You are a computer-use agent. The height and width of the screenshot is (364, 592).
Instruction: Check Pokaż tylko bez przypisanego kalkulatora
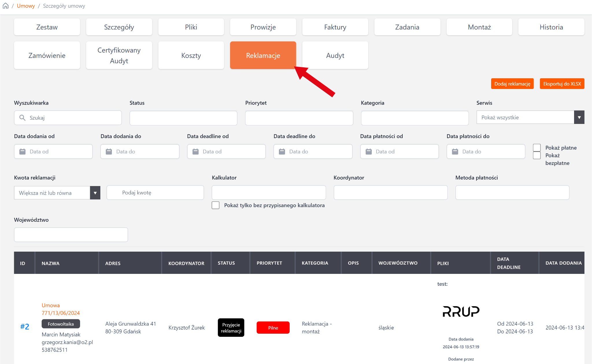click(216, 205)
